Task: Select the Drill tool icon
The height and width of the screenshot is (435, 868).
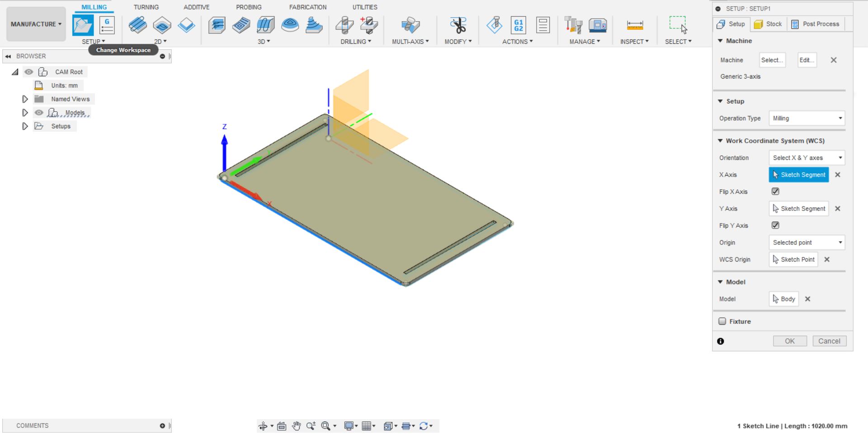Action: click(x=345, y=25)
